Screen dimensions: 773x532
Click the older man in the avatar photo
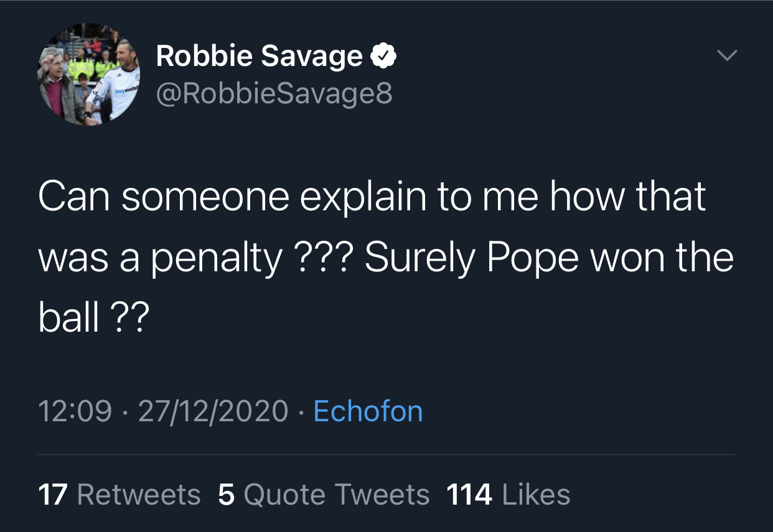58,84
